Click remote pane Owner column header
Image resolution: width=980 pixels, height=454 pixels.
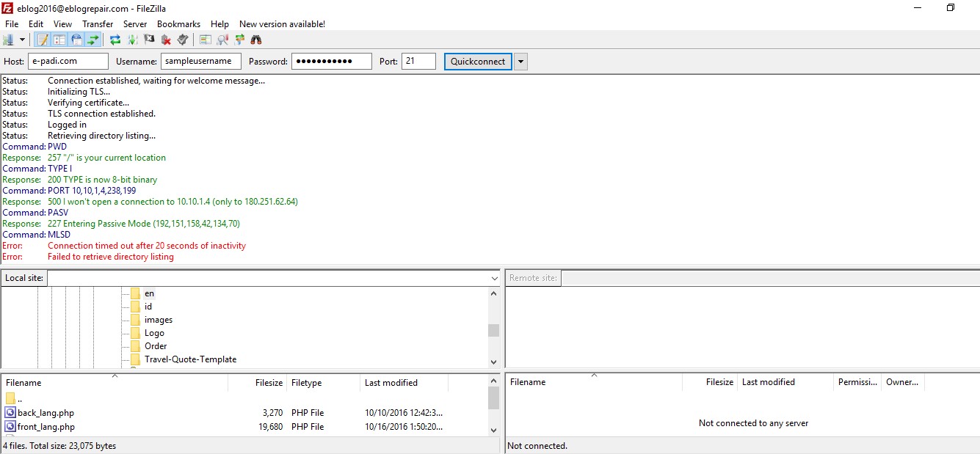pos(903,382)
